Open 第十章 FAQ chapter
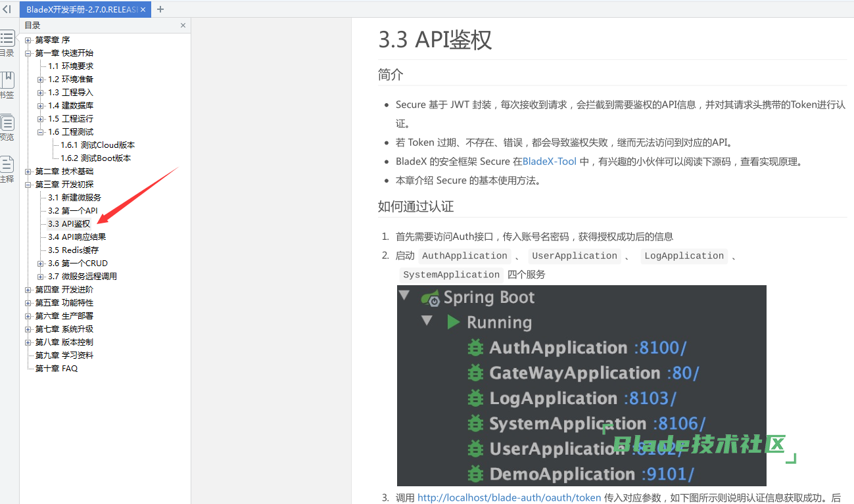Image resolution: width=854 pixels, height=504 pixels. 56,369
